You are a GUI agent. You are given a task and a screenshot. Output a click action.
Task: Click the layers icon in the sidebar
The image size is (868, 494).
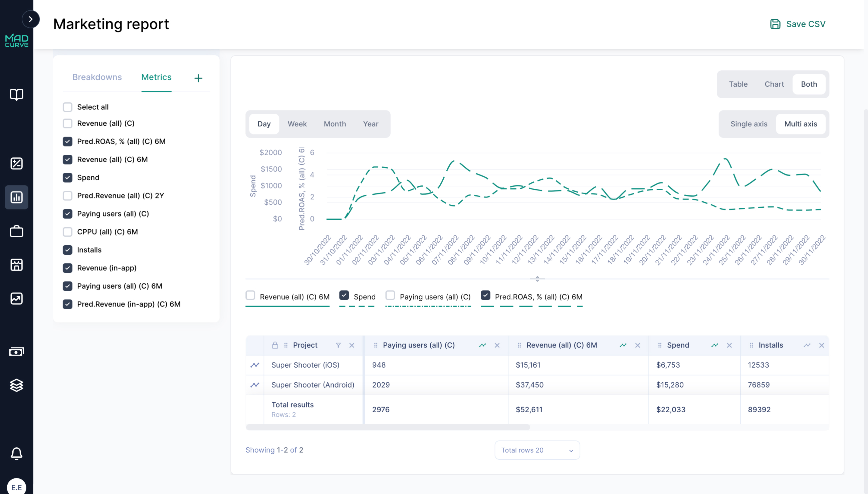pos(16,385)
